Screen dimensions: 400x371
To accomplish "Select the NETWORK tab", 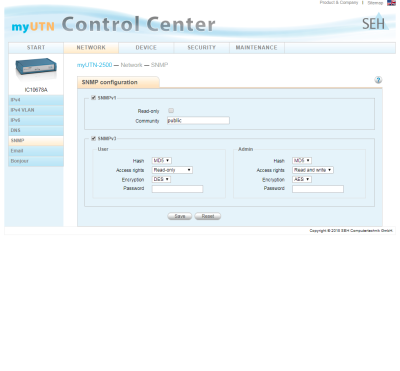I will 91,48.
